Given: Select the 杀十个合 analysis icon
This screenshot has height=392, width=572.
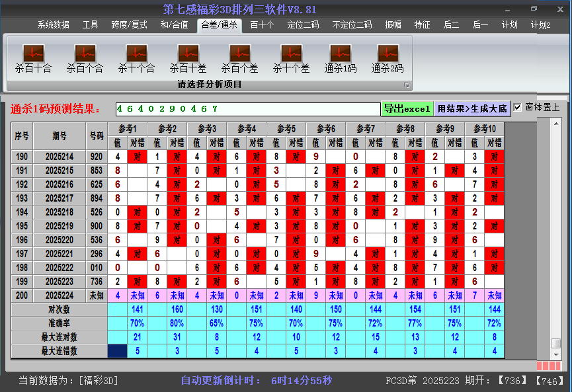Looking at the screenshot, I should pyautogui.click(x=136, y=59).
